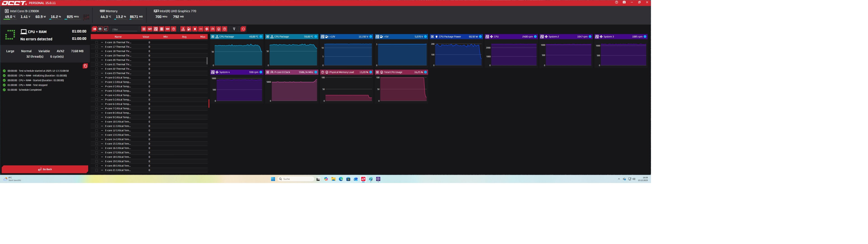This screenshot has width=868, height=244.
Task: Open the options dots for E-core 10 Critical Temp
Action: [102, 122]
